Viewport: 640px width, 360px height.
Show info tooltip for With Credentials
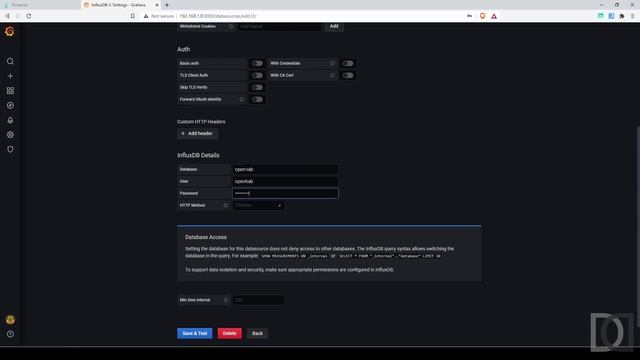332,63
